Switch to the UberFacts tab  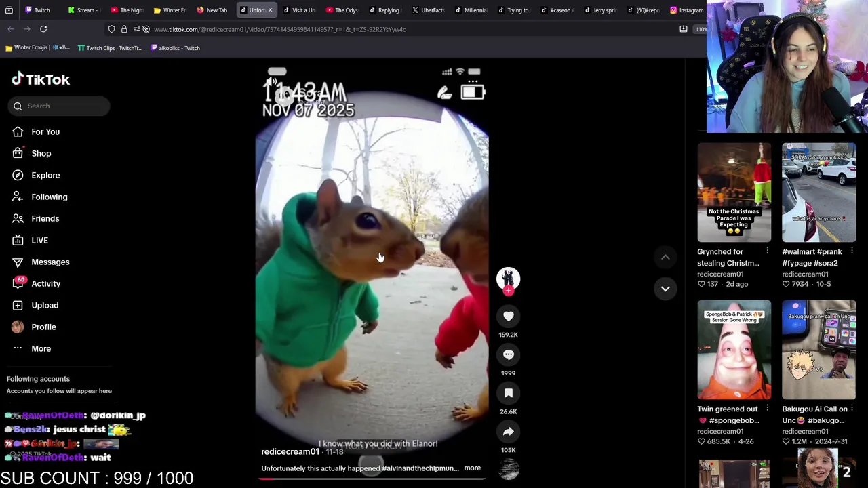pos(429,10)
